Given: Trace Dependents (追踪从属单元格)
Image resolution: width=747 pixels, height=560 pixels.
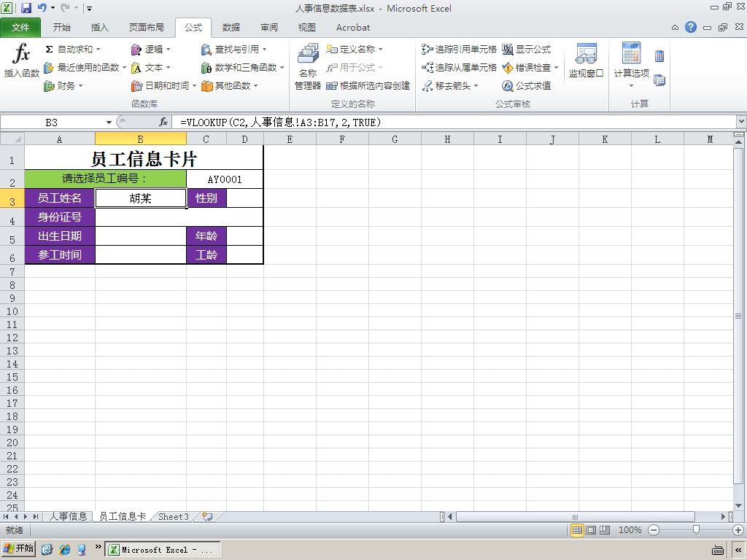Looking at the screenshot, I should coord(459,68).
